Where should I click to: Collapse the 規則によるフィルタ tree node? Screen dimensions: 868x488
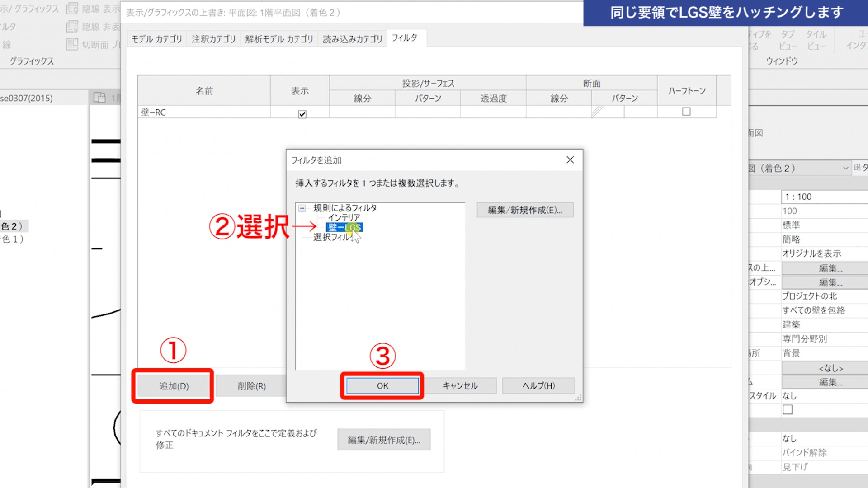(302, 208)
